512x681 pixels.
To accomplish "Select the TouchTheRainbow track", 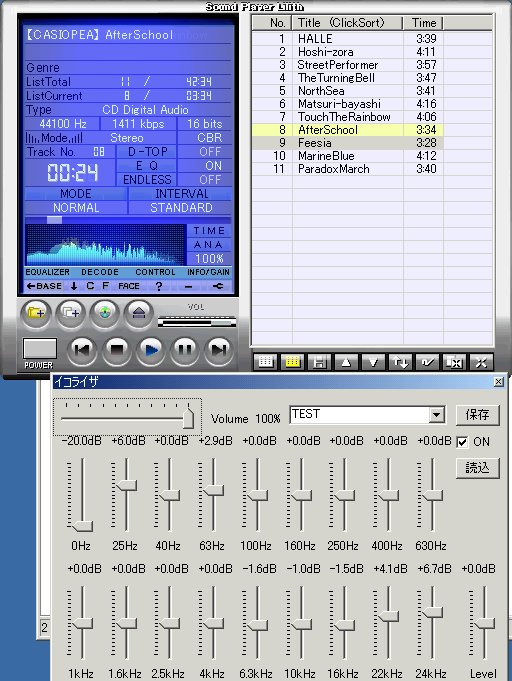I will click(347, 117).
